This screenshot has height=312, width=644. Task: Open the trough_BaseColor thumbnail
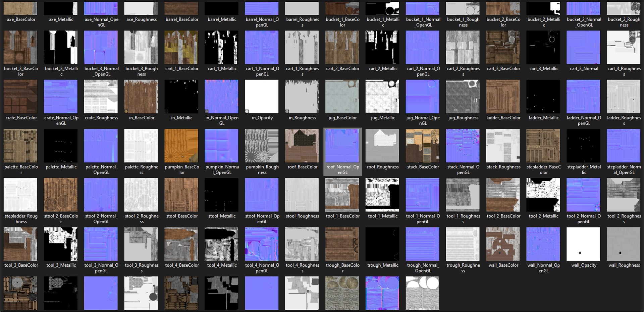tap(342, 244)
